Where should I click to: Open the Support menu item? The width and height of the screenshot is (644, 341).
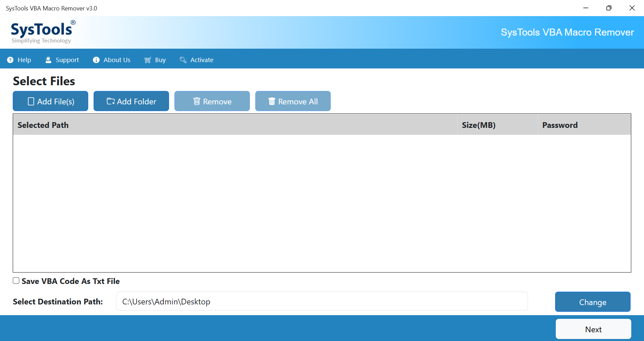point(62,60)
